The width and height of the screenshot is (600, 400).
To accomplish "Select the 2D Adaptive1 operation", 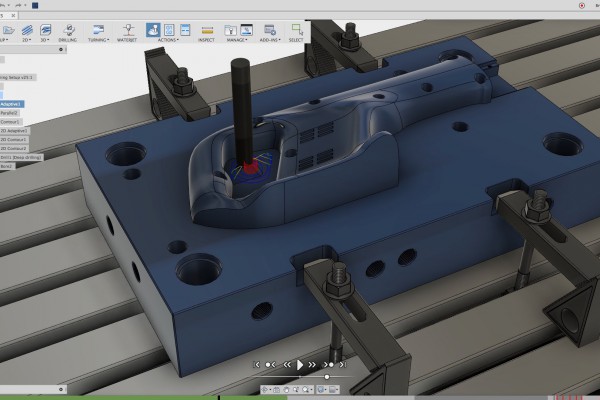I will [x=14, y=131].
